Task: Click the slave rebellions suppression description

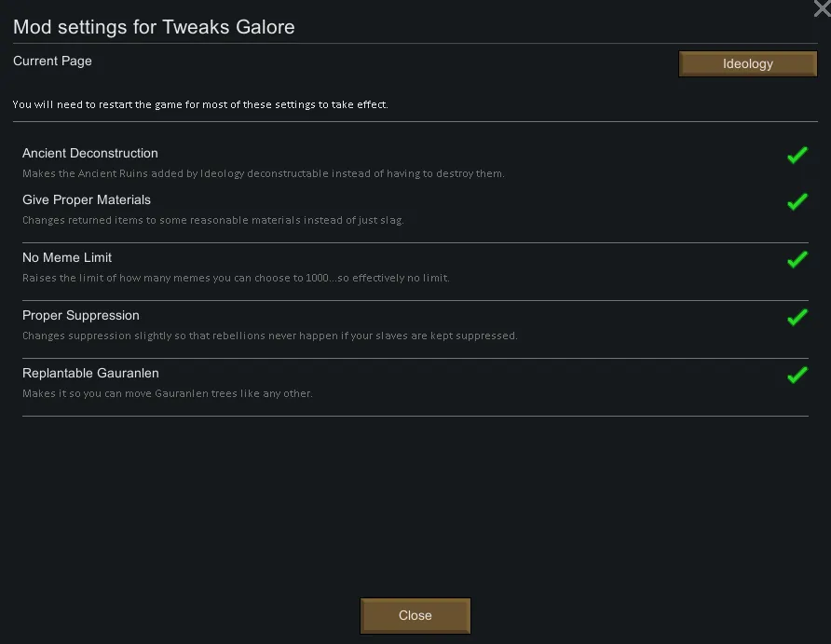Action: pos(269,336)
